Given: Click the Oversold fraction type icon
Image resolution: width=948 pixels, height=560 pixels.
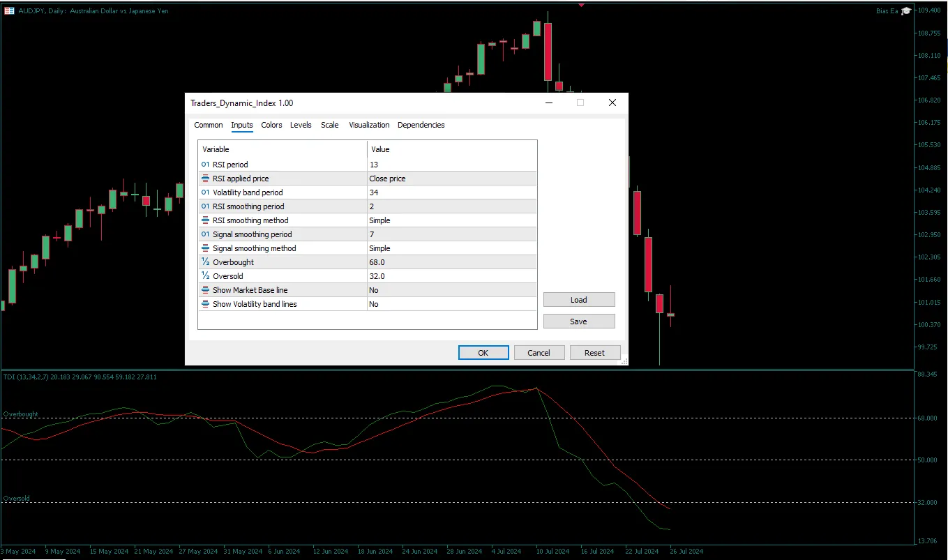Looking at the screenshot, I should coord(205,276).
